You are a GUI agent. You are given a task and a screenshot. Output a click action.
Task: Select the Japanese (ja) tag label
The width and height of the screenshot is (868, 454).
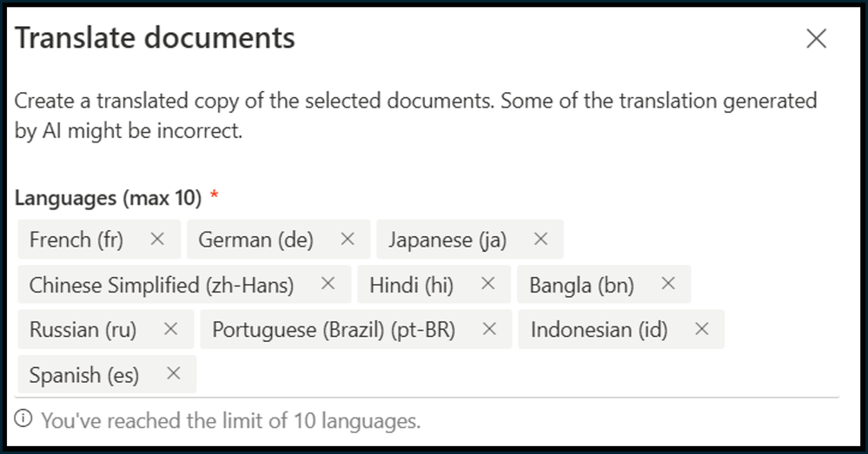coord(447,240)
